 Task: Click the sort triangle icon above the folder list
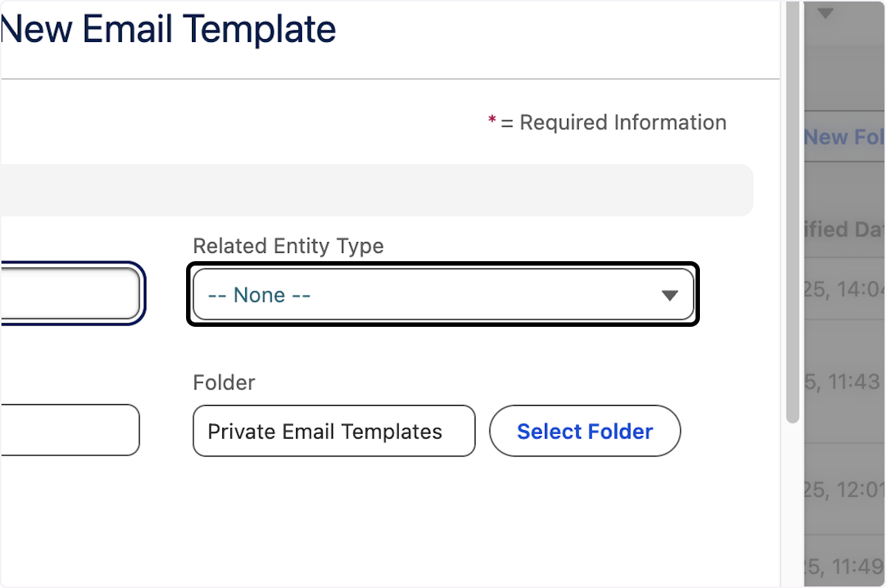pyautogui.click(x=825, y=13)
